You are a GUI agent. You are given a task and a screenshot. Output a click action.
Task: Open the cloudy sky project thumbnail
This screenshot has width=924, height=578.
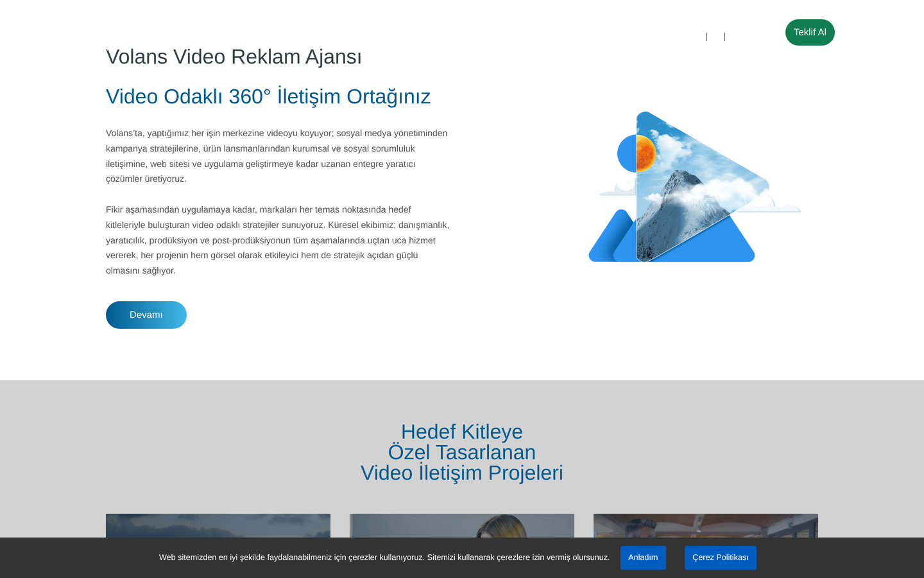click(x=218, y=525)
